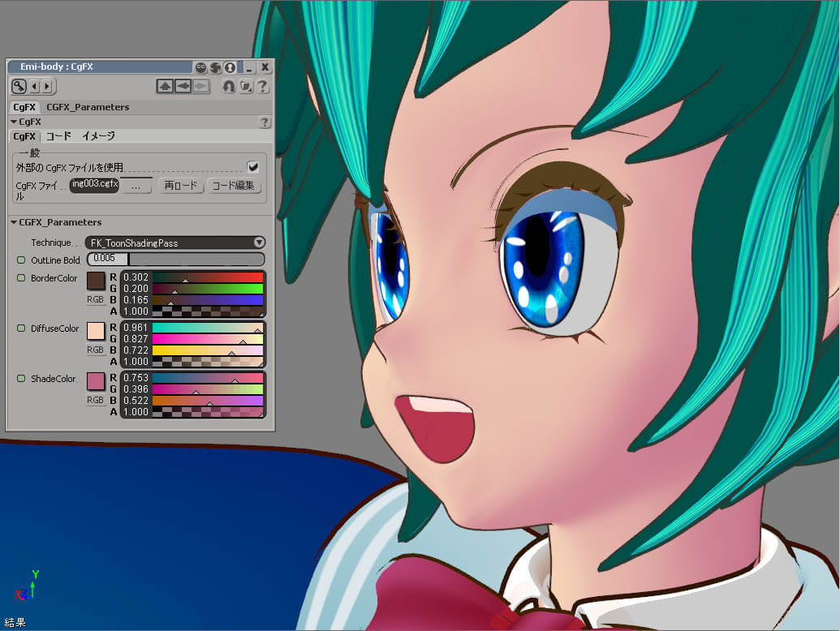Open the CgFX section help icon

(264, 122)
